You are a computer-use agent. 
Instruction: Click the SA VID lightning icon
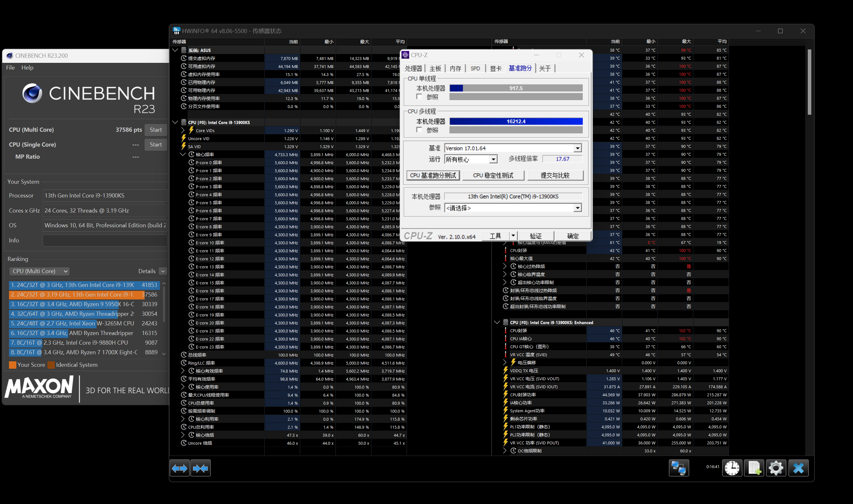(184, 147)
